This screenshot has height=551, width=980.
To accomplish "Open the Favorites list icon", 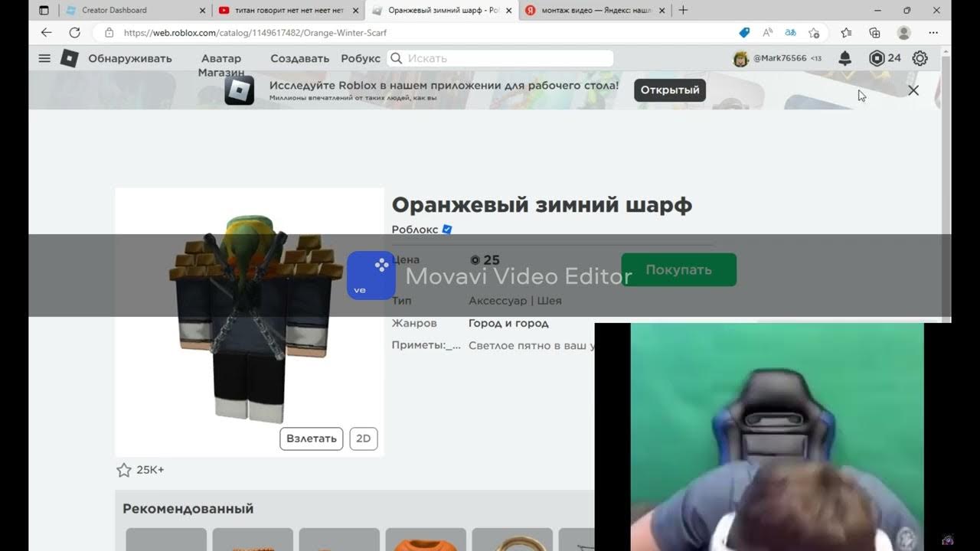I will pyautogui.click(x=846, y=33).
